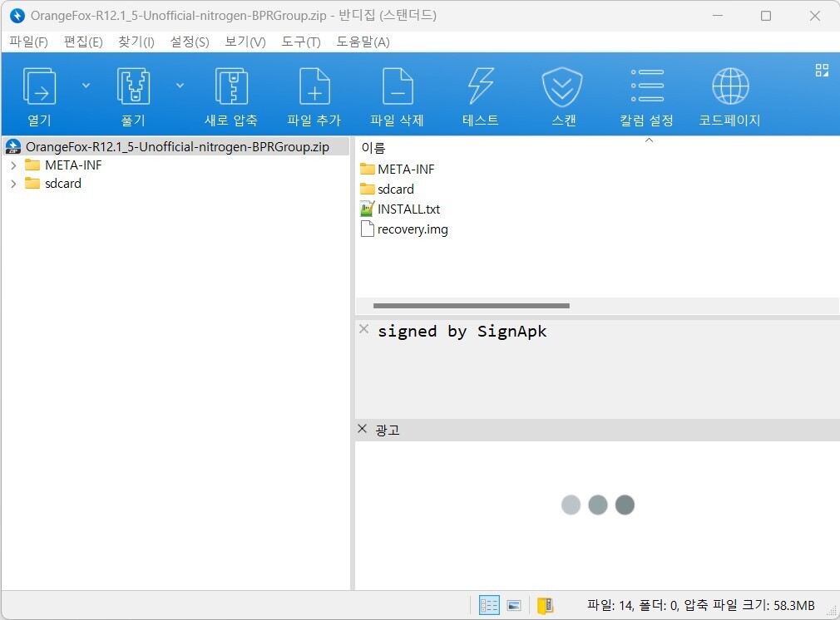Viewport: 840px width, 620px height.
Task: Click the 'signed by SignApk' comment text
Action: (x=462, y=332)
